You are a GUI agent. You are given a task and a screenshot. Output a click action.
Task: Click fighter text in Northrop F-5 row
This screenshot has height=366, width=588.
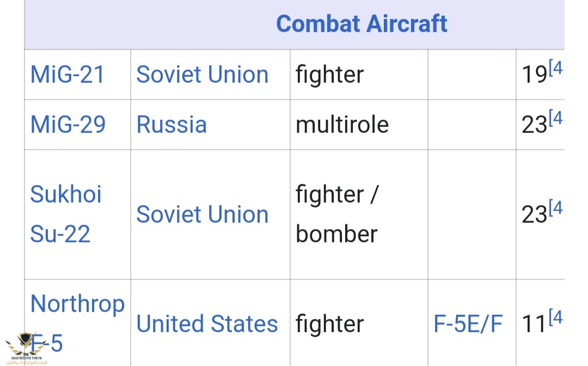(329, 325)
